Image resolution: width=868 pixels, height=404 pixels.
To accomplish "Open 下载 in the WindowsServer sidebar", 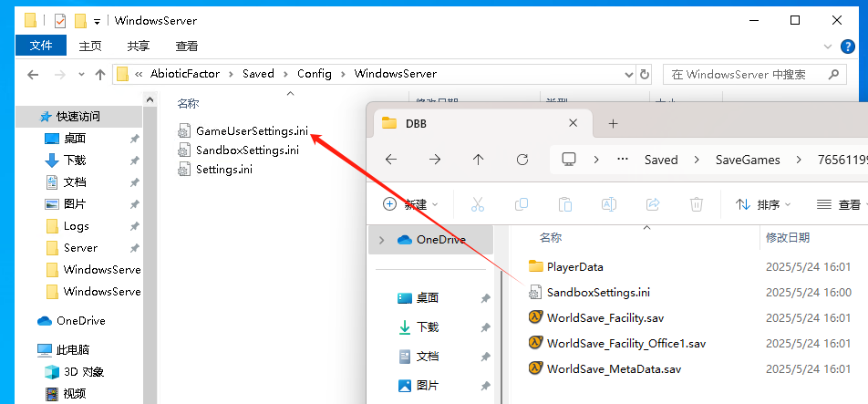I will pos(75,161).
